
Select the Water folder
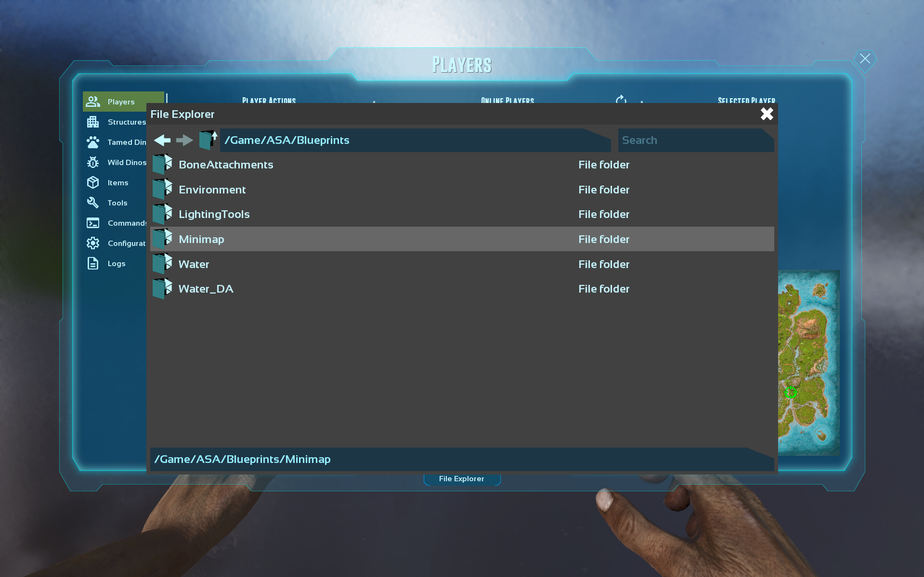pyautogui.click(x=194, y=264)
